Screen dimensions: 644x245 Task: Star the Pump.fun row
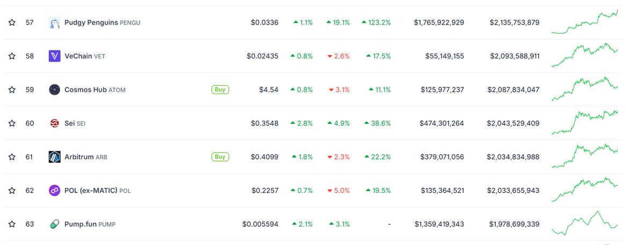pyautogui.click(x=12, y=224)
